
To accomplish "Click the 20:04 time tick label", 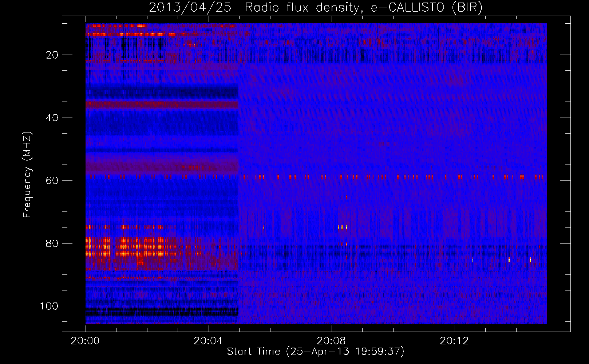I will tap(208, 341).
